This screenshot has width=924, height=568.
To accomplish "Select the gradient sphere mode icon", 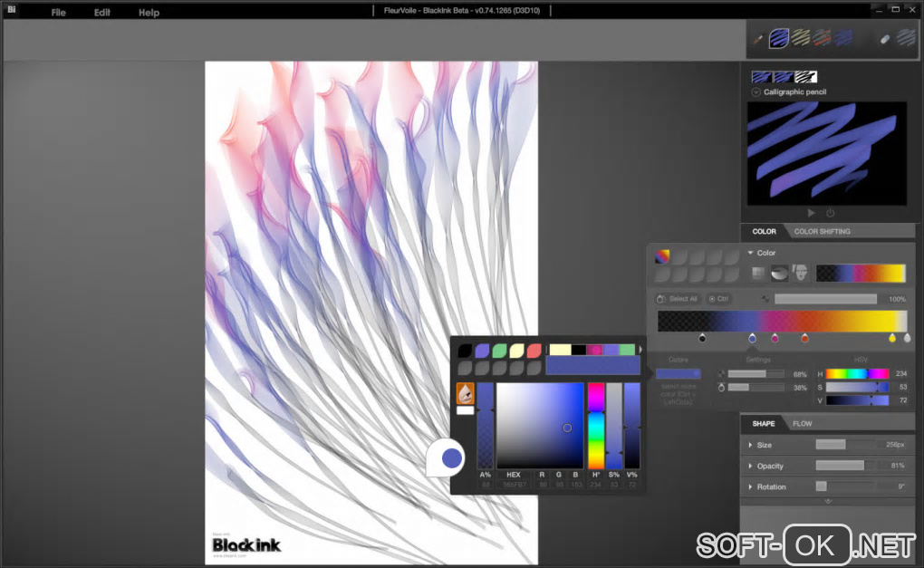I will (779, 273).
